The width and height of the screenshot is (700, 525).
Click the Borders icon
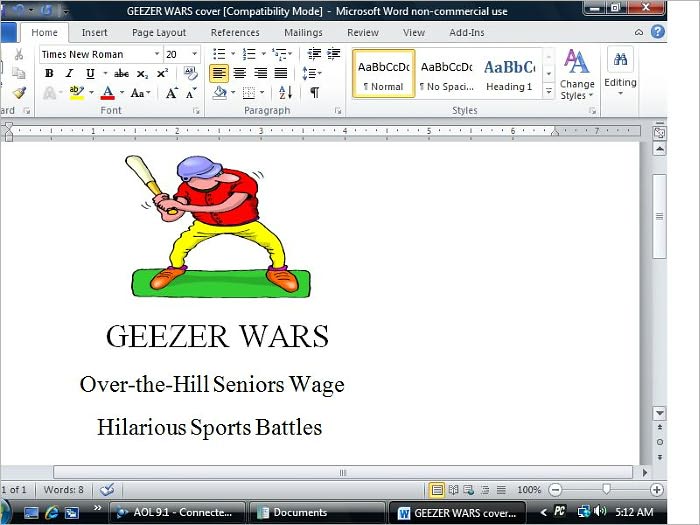249,93
